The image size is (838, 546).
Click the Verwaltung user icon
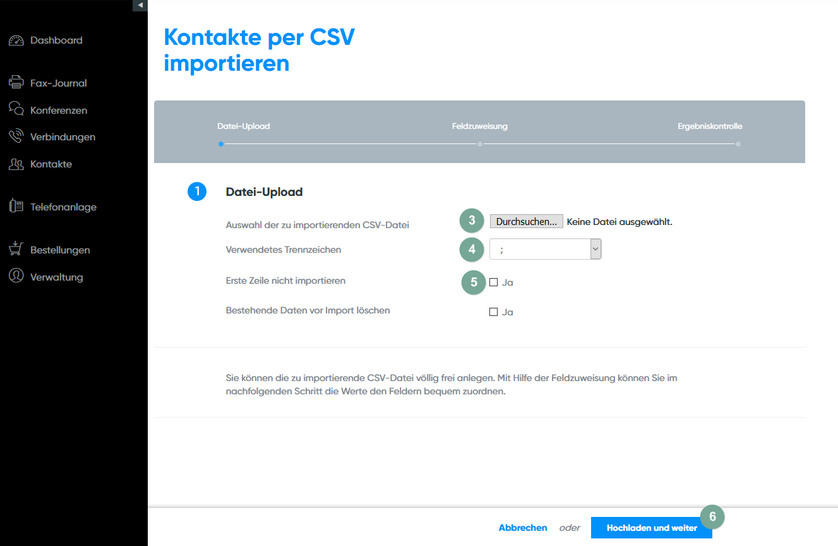coord(16,276)
